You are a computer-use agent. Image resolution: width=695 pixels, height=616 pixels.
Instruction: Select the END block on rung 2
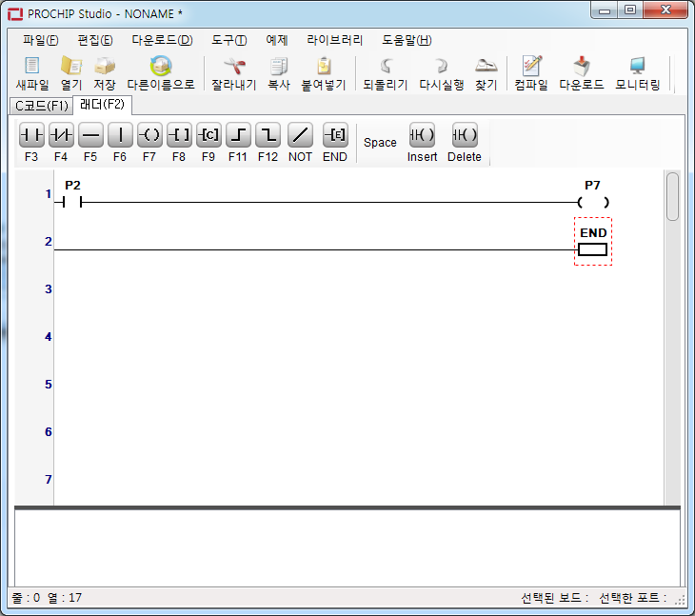[593, 242]
